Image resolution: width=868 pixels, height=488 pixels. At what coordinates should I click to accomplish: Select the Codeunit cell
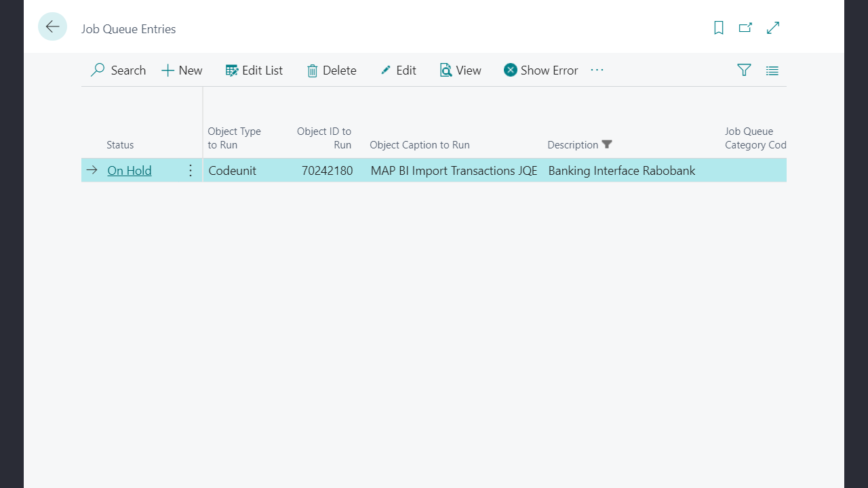(x=233, y=171)
